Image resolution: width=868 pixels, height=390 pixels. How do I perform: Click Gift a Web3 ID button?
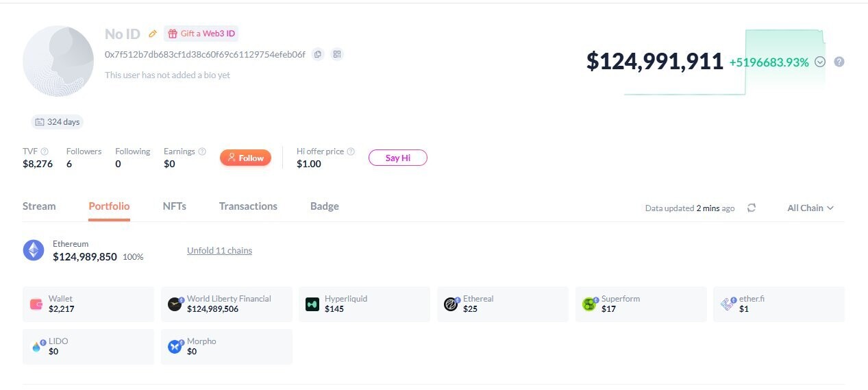pos(201,34)
